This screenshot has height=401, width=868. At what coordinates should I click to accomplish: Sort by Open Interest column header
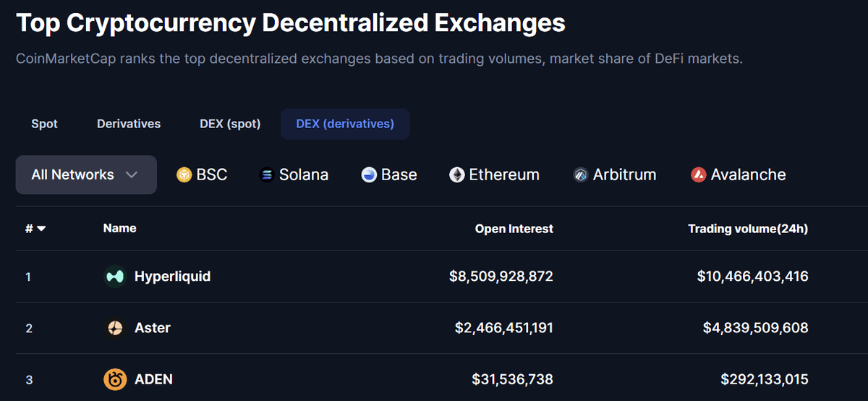tap(514, 229)
